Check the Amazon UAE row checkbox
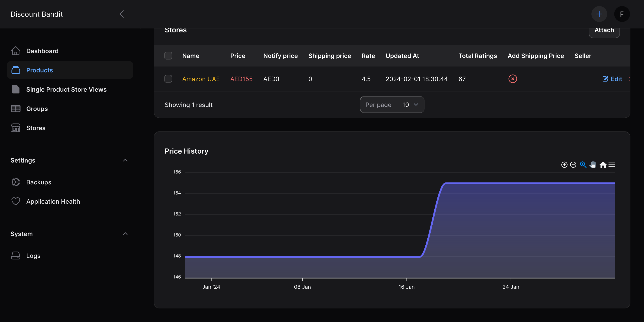 pos(168,79)
